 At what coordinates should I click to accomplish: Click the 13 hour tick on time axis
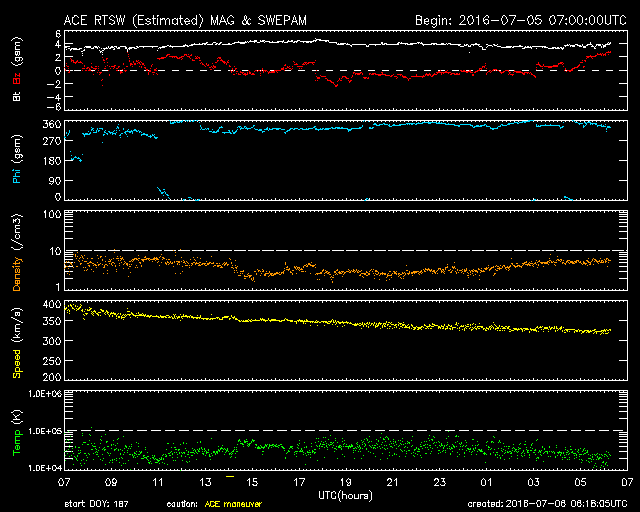click(205, 482)
